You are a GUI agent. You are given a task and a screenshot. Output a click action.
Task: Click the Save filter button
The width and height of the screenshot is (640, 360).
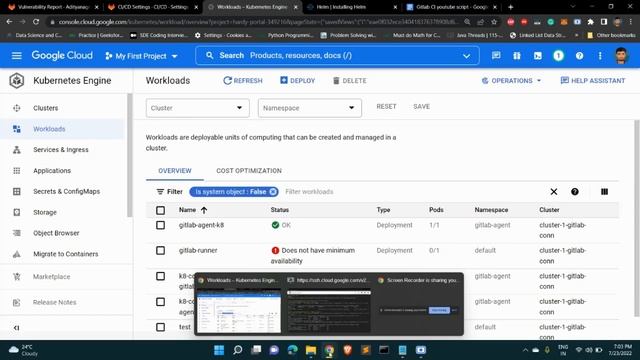(x=421, y=107)
